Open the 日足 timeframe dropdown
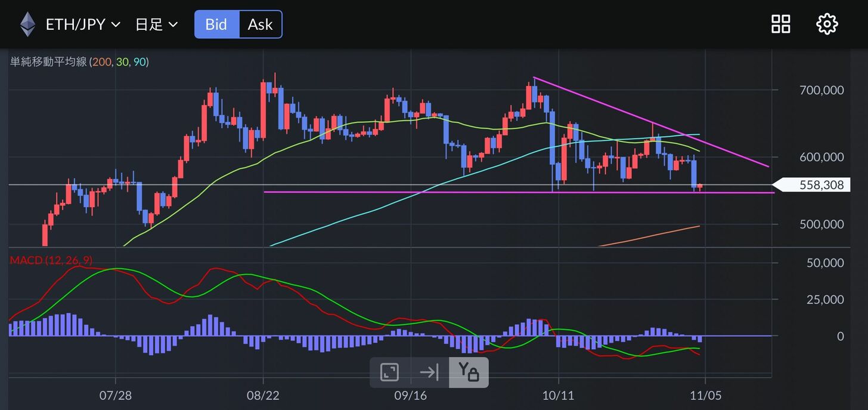 [156, 24]
